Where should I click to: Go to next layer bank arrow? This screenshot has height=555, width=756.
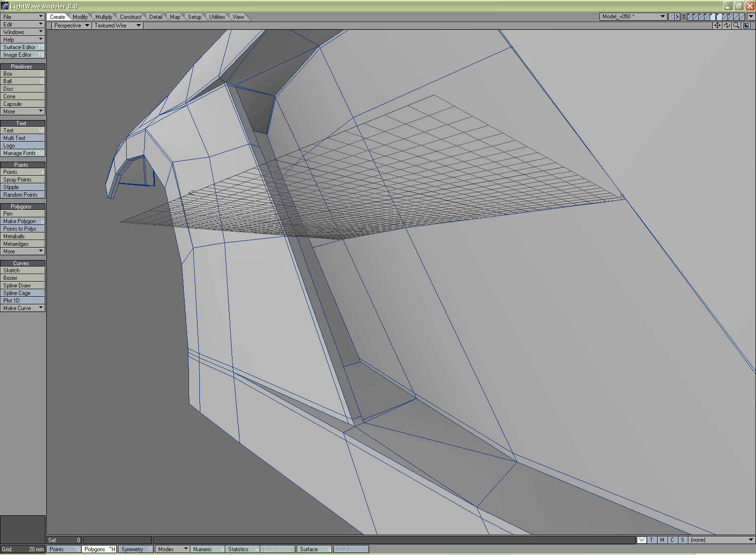point(677,17)
